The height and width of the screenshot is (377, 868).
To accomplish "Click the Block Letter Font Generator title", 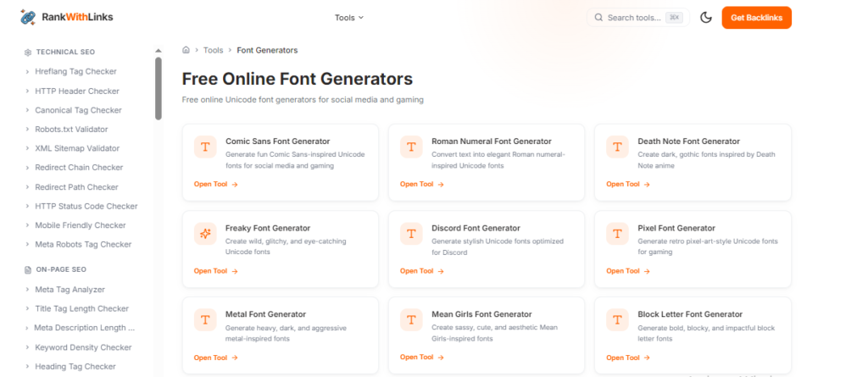I will pyautogui.click(x=690, y=314).
